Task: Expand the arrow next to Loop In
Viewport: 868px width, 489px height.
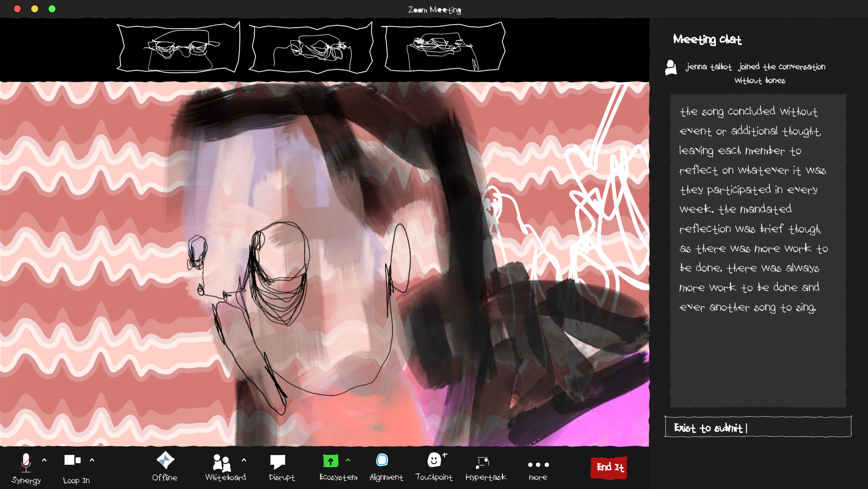Action: 92,460
